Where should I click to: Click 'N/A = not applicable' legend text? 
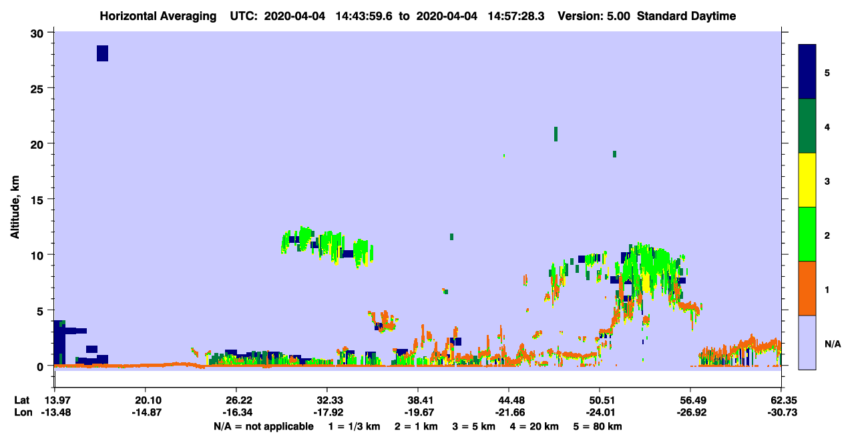click(263, 426)
